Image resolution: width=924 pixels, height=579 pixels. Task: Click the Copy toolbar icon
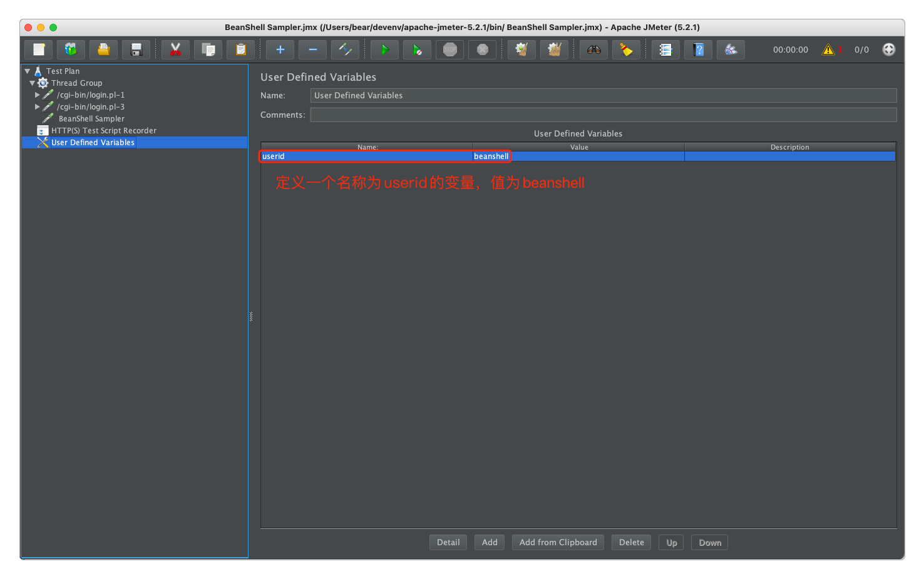pyautogui.click(x=208, y=49)
